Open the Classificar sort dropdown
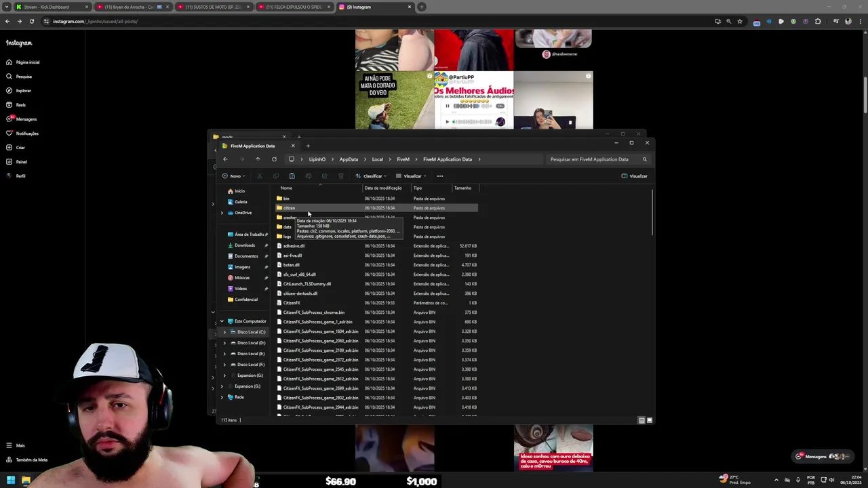The height and width of the screenshot is (488, 868). [x=371, y=176]
